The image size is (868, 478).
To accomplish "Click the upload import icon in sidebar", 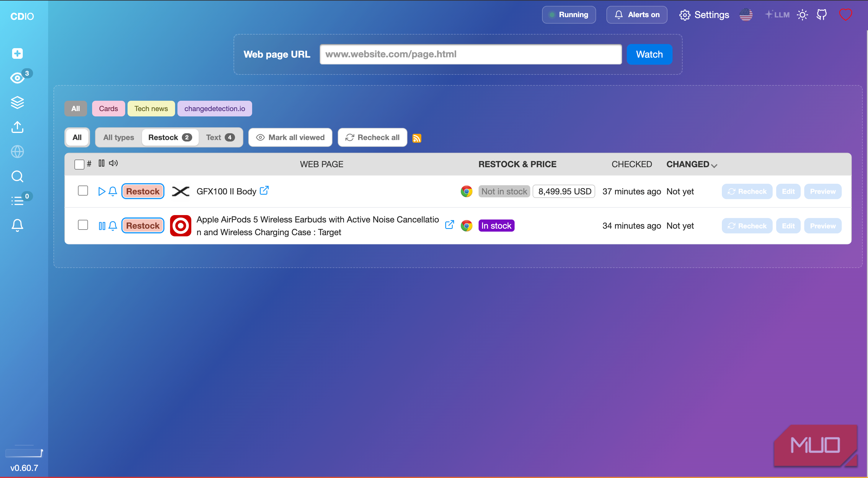I will [x=17, y=127].
